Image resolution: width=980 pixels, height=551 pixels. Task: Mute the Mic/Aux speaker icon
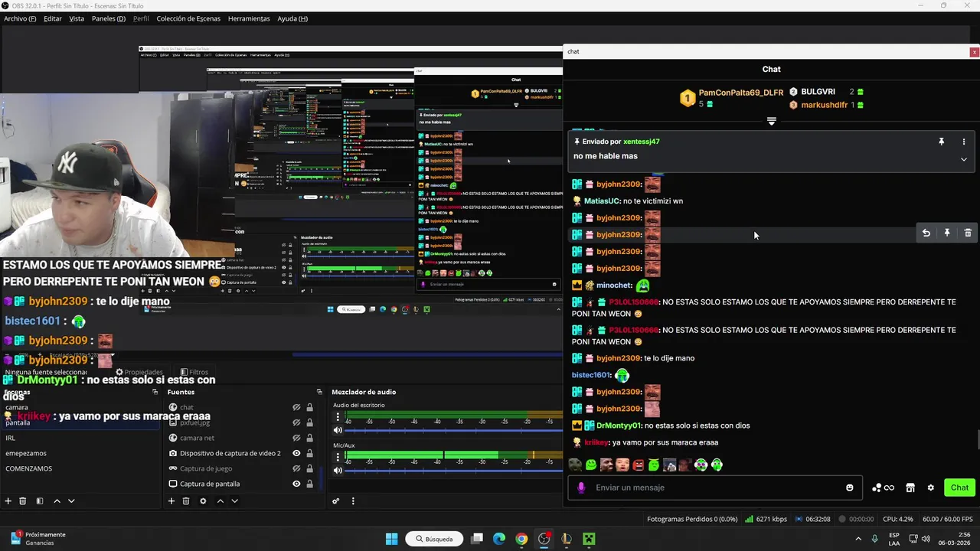click(338, 471)
